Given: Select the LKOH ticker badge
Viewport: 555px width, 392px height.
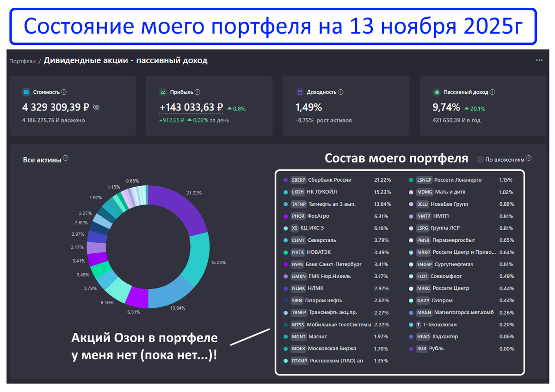Looking at the screenshot, I should click(x=298, y=192).
